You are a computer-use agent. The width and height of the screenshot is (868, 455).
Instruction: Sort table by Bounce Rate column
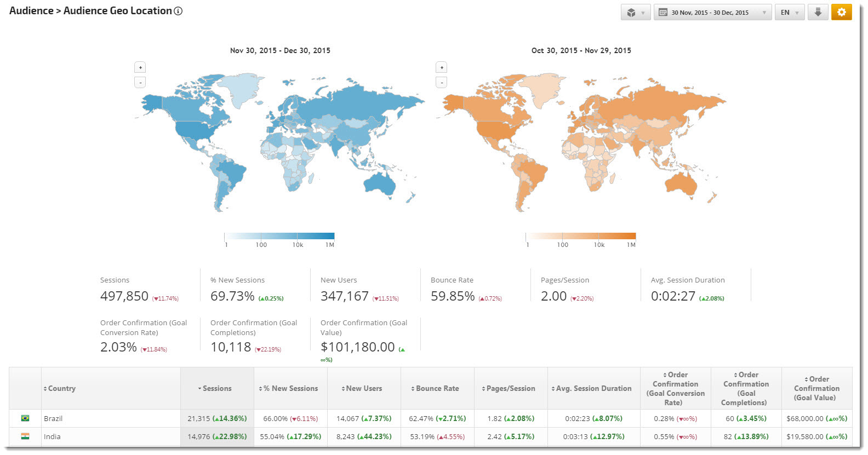(437, 388)
